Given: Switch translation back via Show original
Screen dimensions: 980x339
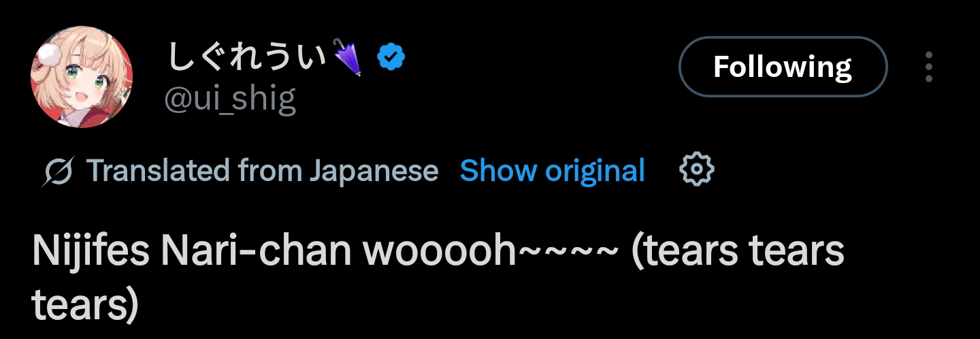Looking at the screenshot, I should pos(552,171).
